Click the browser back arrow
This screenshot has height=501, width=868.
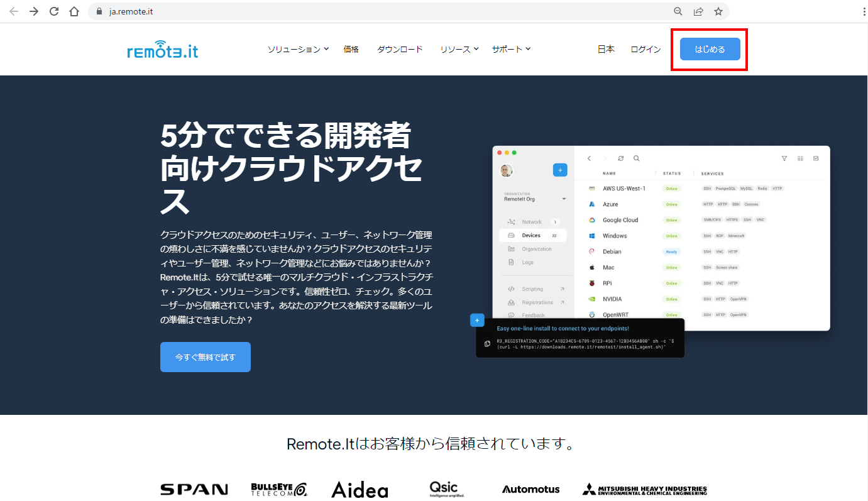[14, 11]
